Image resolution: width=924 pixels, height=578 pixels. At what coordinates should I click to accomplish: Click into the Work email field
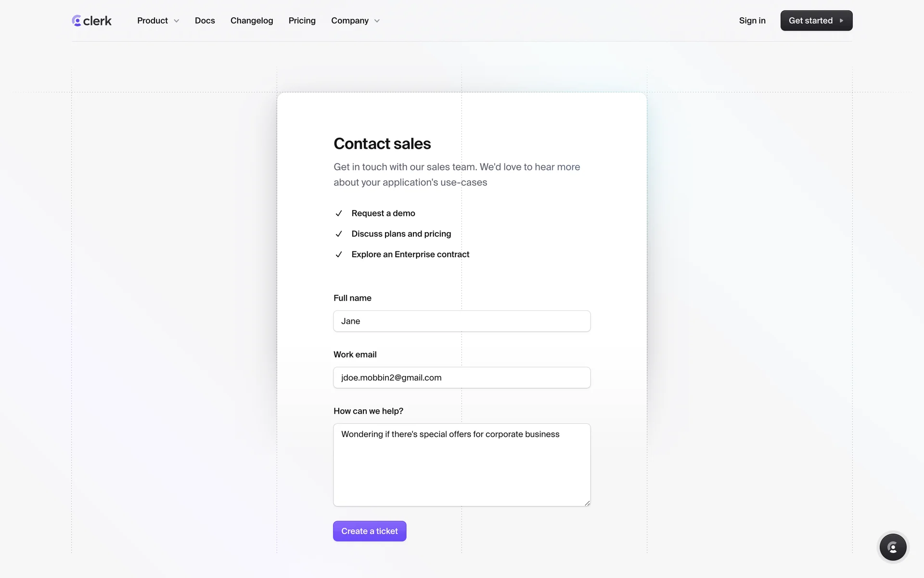click(x=462, y=378)
